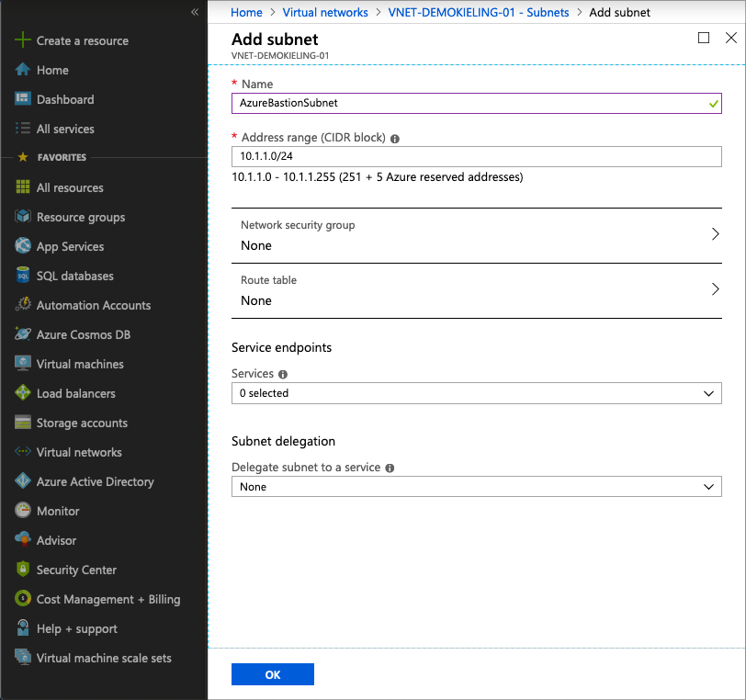Screen dimensions: 746x700
Task: Click the Resource groups cube icon
Action: click(x=22, y=216)
